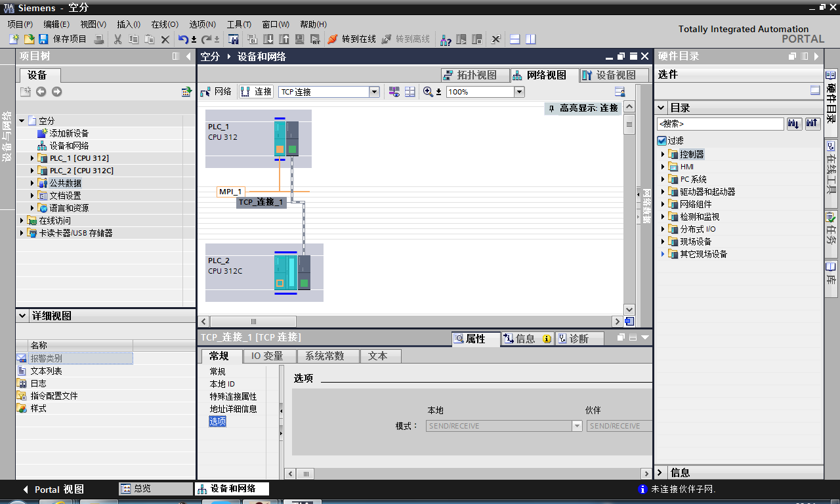This screenshot has height=504, width=840.
Task: Click the Delete X icon beside Paste
Action: 165,39
